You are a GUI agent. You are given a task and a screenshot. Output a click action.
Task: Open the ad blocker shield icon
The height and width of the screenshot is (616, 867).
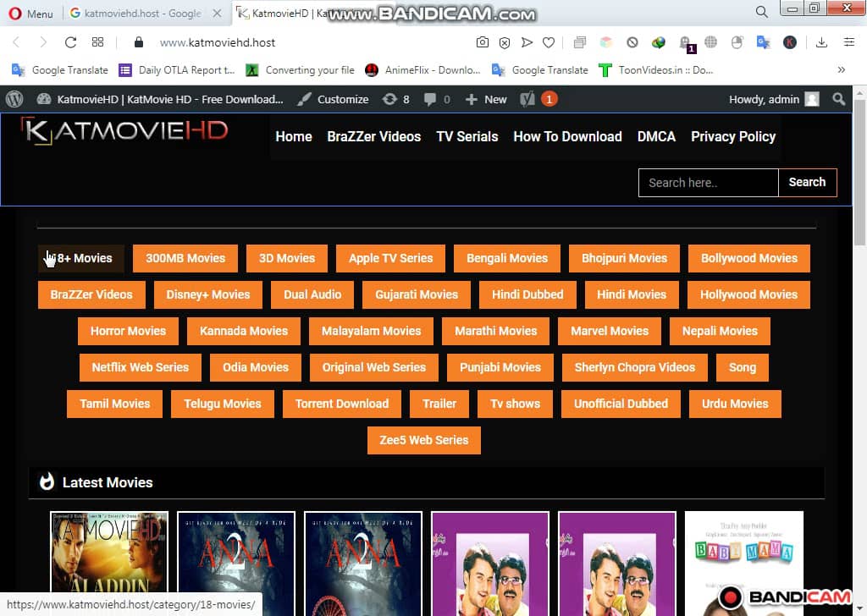(505, 42)
